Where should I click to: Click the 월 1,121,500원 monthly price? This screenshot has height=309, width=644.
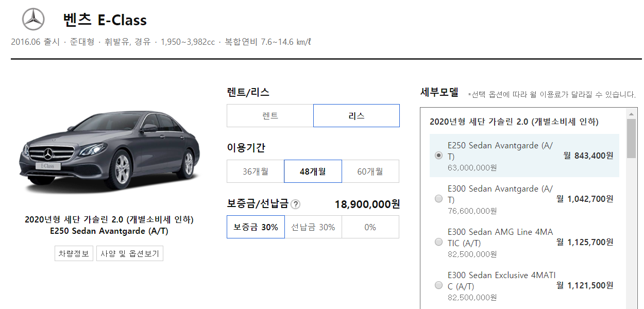click(x=585, y=285)
